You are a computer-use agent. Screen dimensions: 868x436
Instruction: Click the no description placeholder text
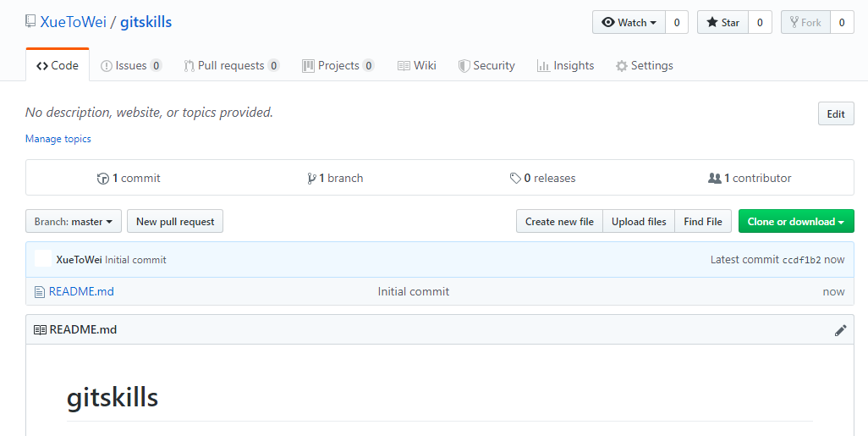150,113
